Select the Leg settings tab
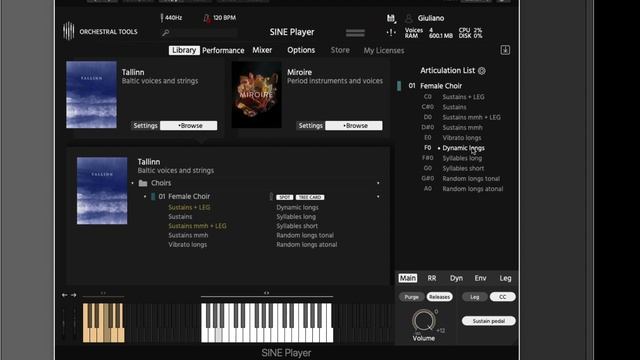This screenshot has height=360, width=640. [505, 278]
